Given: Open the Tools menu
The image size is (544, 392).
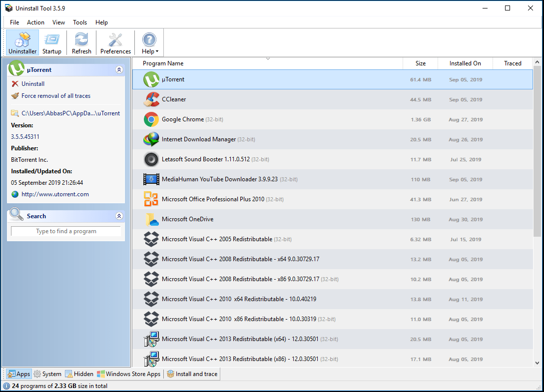Looking at the screenshot, I should coord(80,22).
